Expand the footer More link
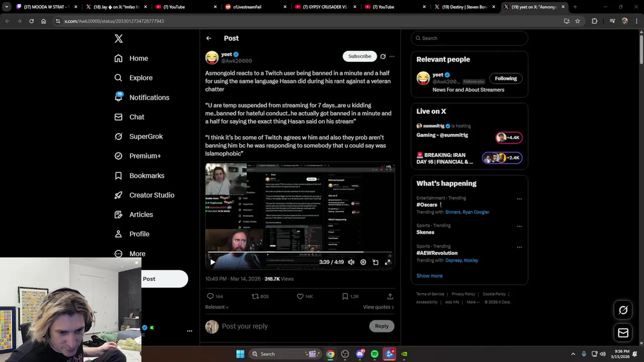Image resolution: width=644 pixels, height=362 pixels. (473, 302)
